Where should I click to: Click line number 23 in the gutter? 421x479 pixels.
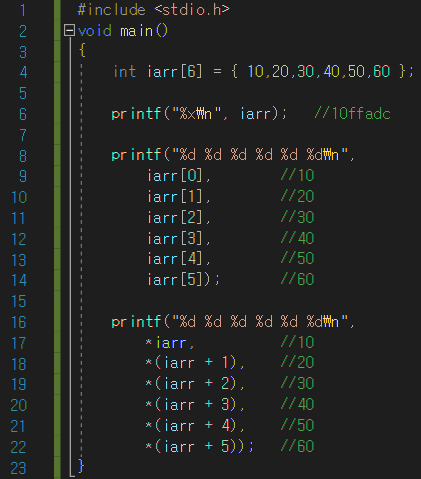coord(18,468)
